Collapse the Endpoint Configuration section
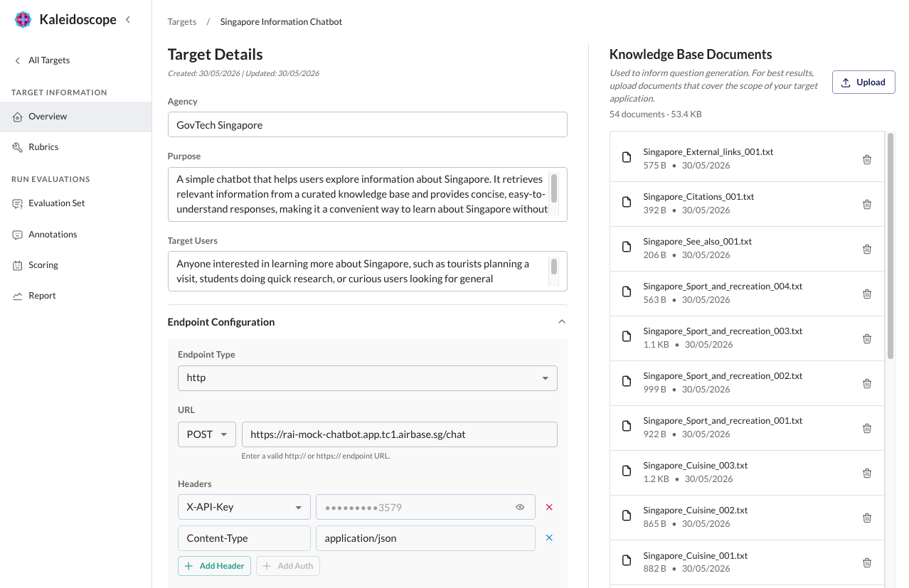The height and width of the screenshot is (588, 909). [x=562, y=322]
